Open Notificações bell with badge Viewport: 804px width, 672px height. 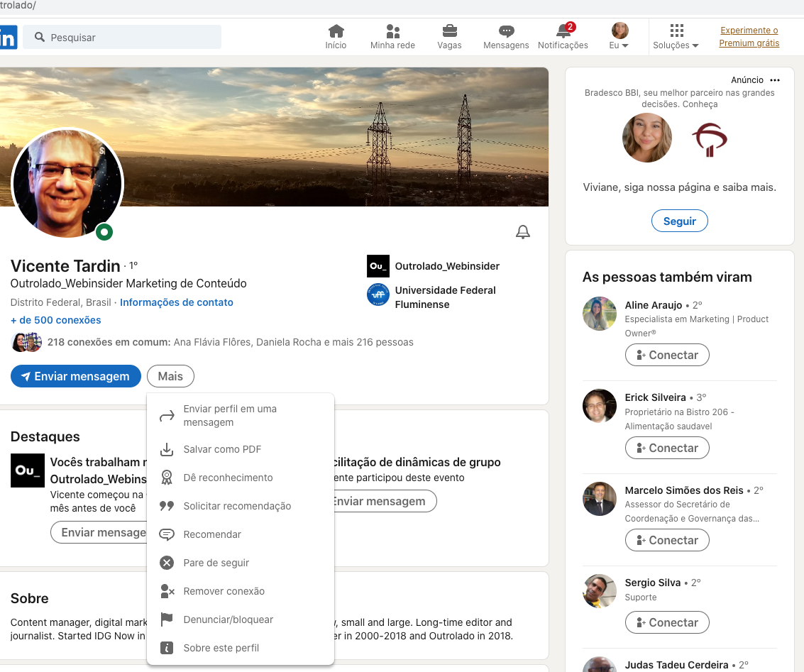click(x=563, y=36)
